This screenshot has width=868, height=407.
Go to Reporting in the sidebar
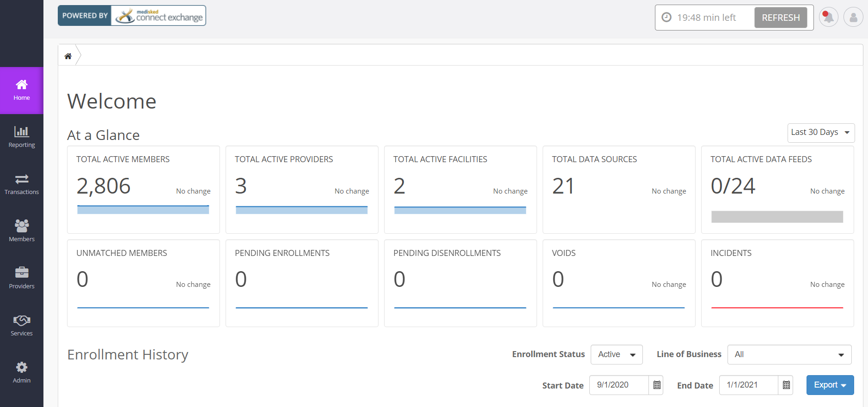coord(22,137)
